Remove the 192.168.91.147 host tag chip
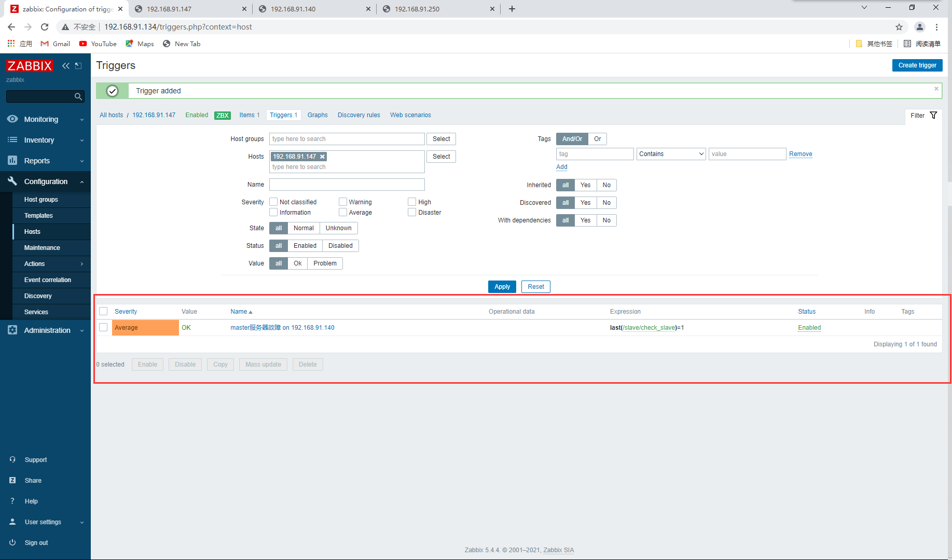The height and width of the screenshot is (560, 952). 322,157
